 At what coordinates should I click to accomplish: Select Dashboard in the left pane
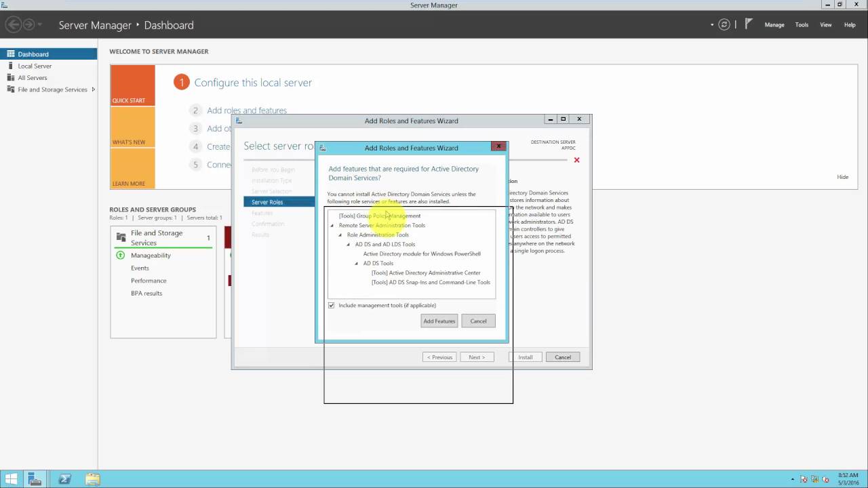click(x=49, y=54)
